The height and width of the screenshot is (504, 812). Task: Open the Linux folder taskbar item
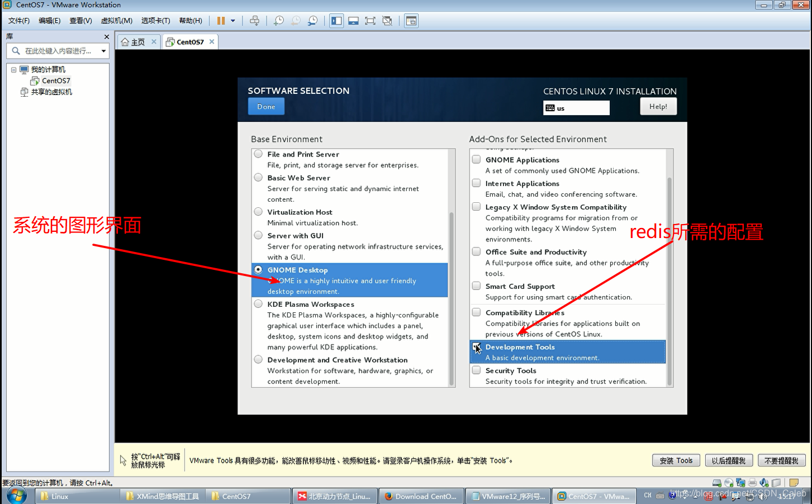(x=78, y=496)
